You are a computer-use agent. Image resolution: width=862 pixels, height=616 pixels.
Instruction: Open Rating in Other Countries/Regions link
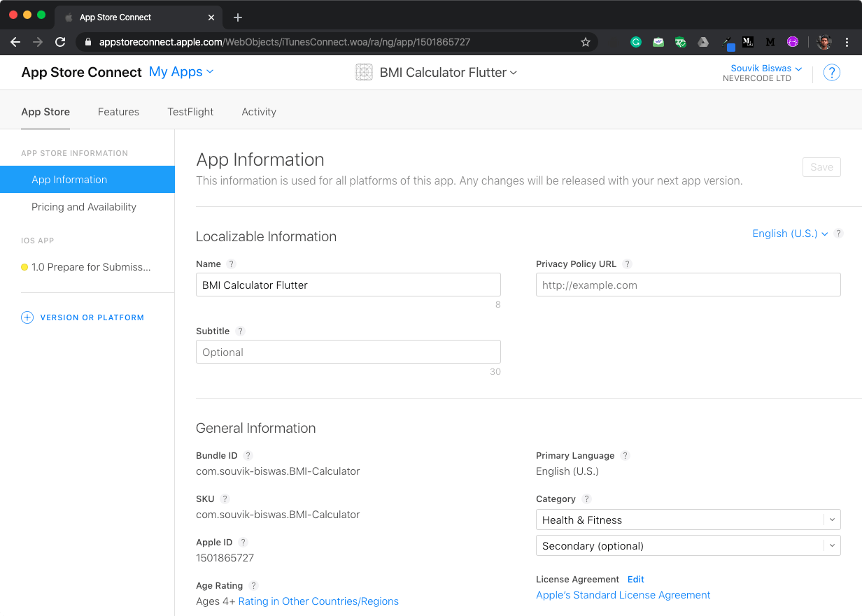coord(318,601)
